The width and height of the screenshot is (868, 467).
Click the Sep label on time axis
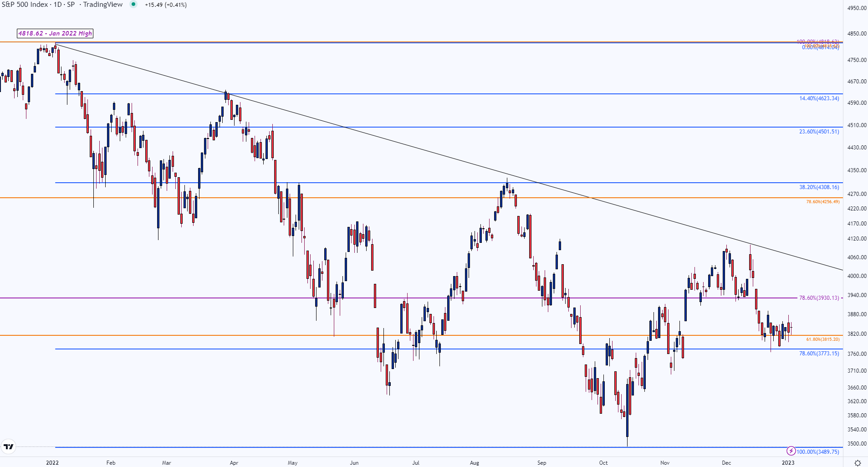pyautogui.click(x=541, y=463)
